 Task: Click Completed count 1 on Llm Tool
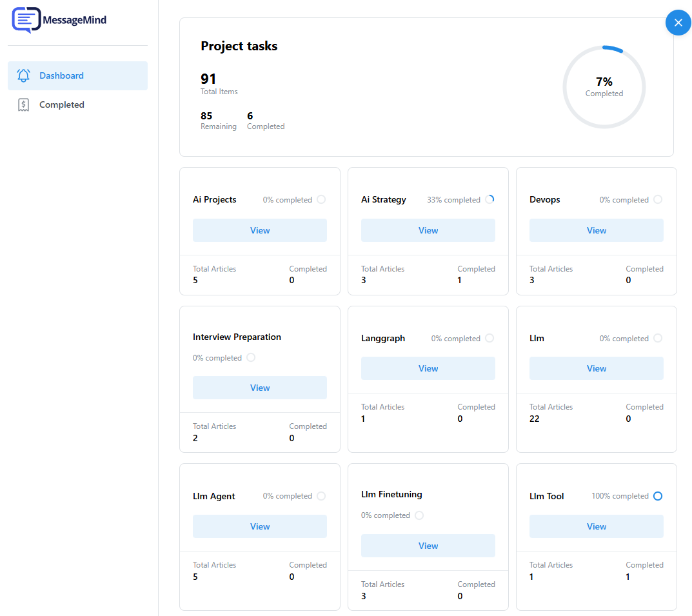[x=628, y=577]
